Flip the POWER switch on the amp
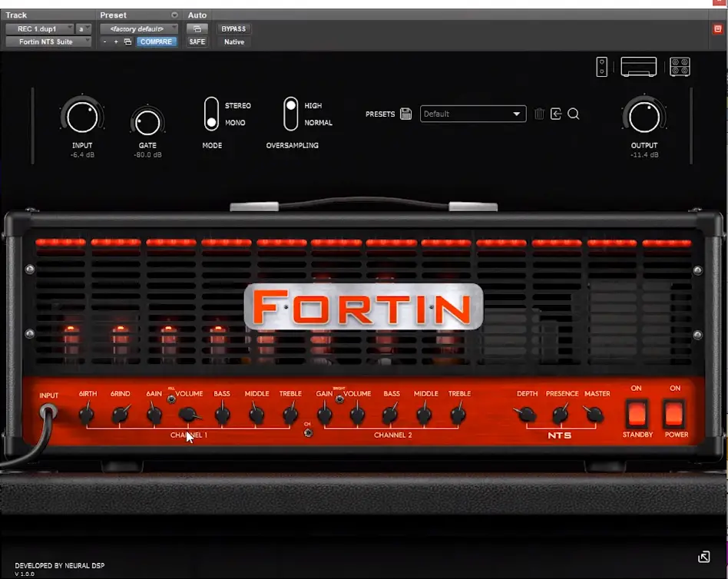728x579 pixels. (x=674, y=413)
